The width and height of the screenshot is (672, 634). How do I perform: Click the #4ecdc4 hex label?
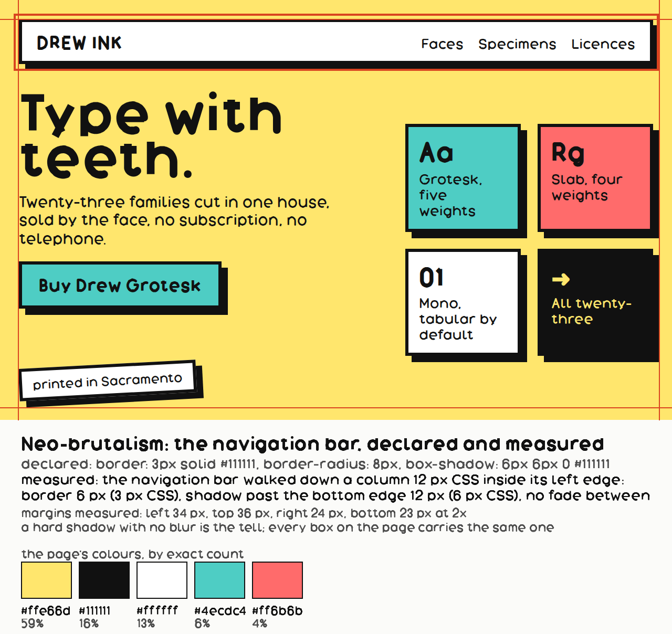coord(220,611)
